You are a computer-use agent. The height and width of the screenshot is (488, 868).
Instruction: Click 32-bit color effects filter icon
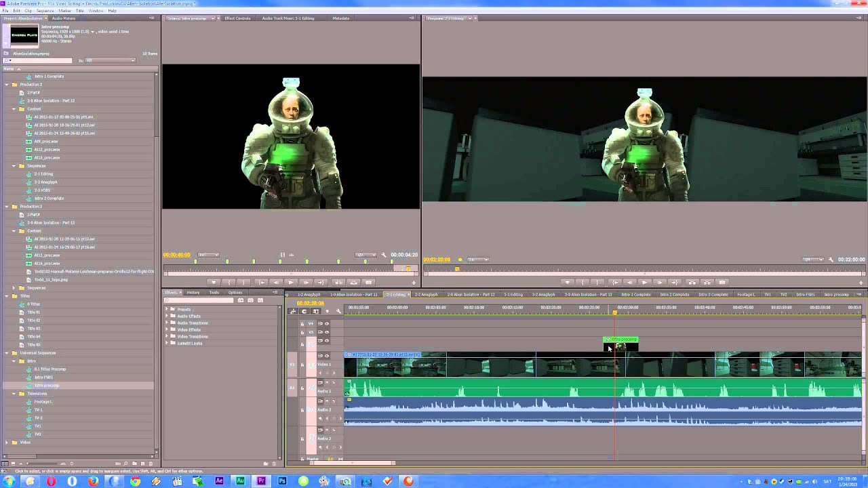click(250, 300)
